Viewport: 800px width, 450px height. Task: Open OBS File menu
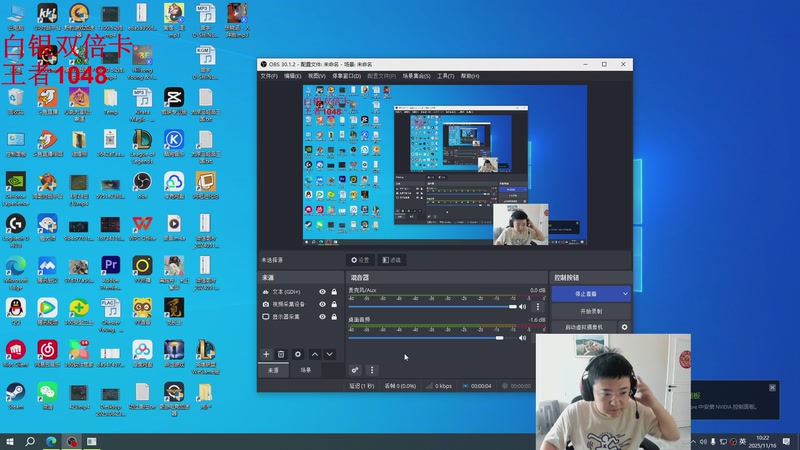269,76
